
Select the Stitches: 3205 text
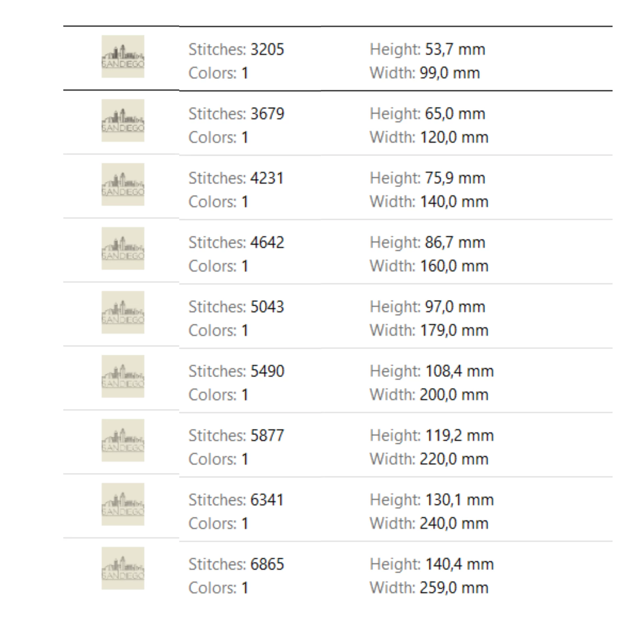[236, 50]
